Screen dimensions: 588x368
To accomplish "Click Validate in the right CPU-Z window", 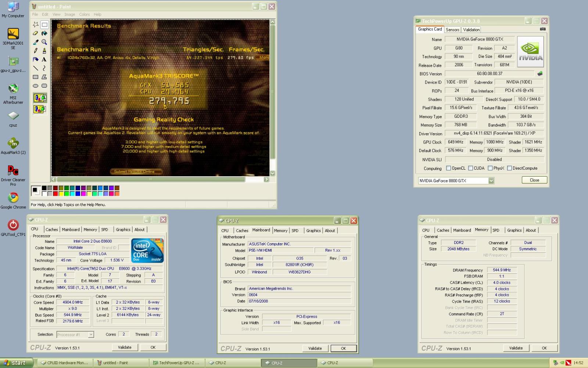I will 516,348.
